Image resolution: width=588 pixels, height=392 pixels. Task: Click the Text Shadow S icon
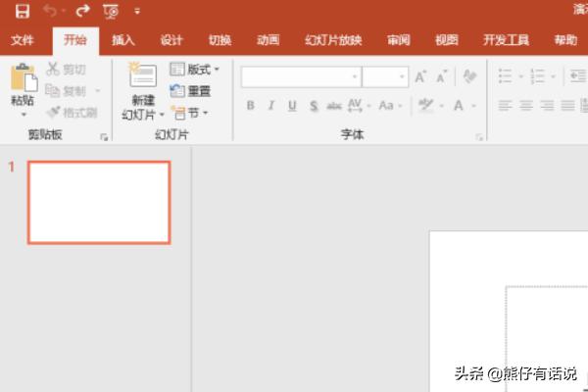[314, 106]
